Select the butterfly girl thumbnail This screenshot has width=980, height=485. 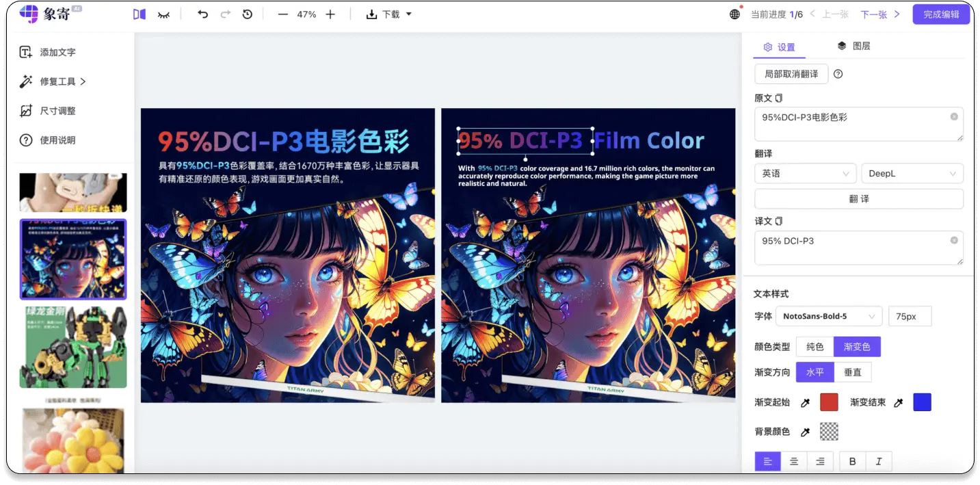(72, 259)
